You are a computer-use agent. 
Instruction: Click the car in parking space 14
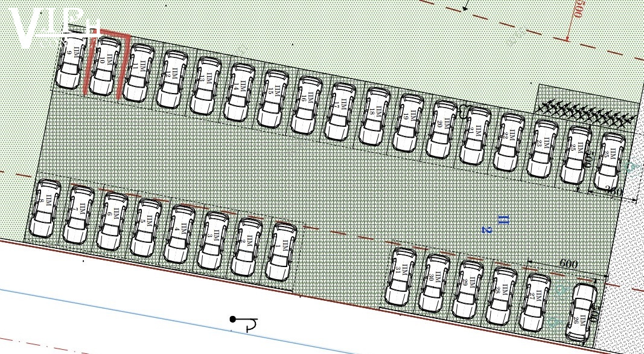(240, 92)
